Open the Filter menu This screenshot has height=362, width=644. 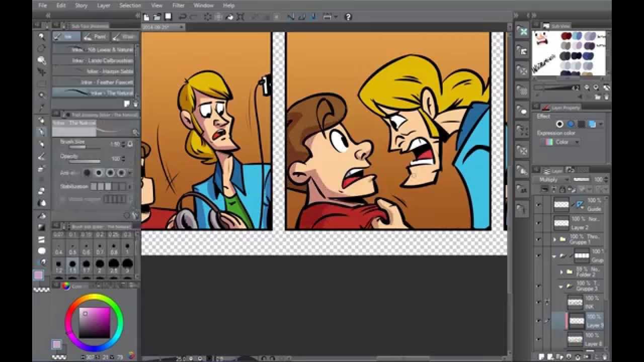click(x=178, y=6)
